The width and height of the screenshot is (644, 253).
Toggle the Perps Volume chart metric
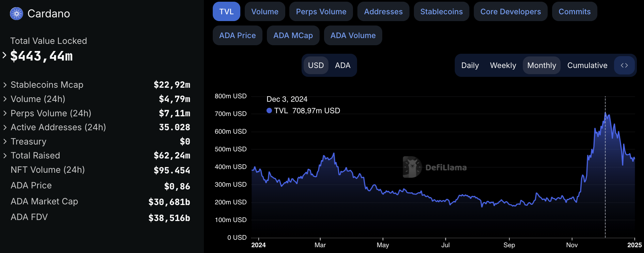321,12
